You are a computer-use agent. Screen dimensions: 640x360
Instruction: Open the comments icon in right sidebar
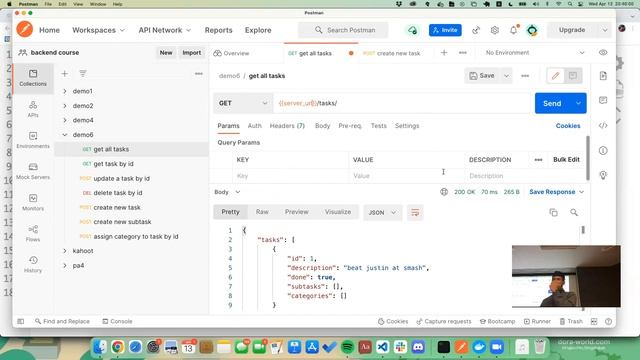[603, 100]
